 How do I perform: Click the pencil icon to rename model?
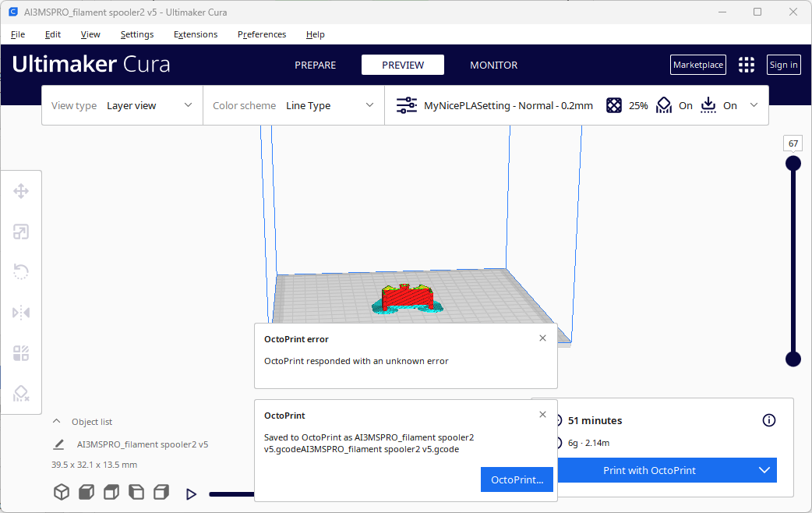coord(58,444)
